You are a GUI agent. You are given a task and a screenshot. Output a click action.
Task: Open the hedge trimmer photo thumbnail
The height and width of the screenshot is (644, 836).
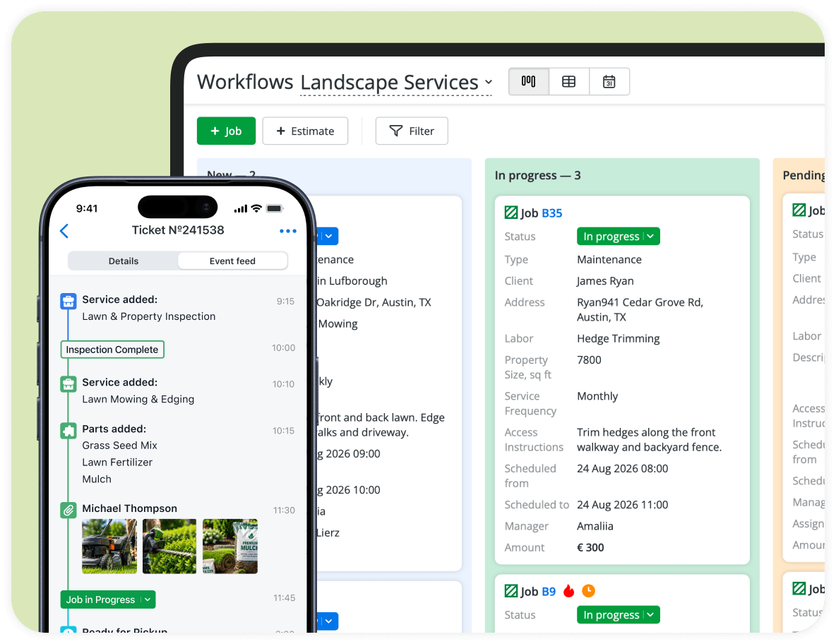(169, 547)
